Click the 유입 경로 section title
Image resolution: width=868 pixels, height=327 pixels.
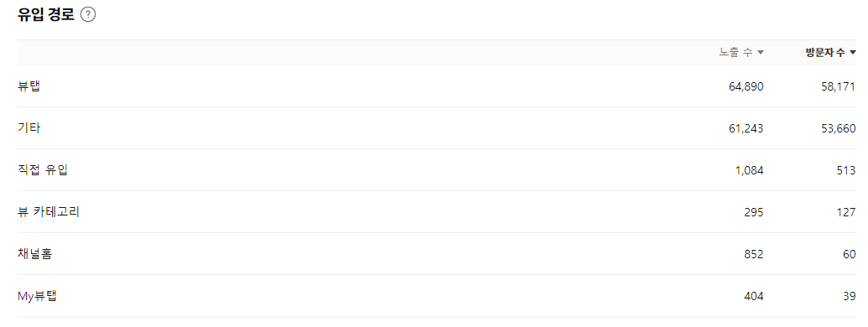[46, 15]
